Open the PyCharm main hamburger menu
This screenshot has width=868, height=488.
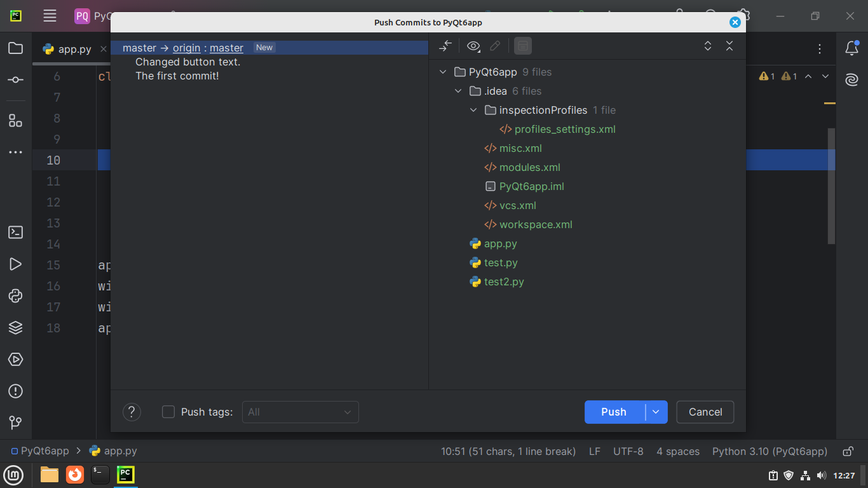[50, 16]
